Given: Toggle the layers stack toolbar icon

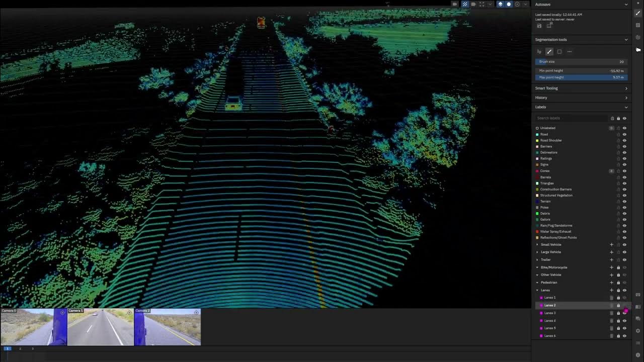Looking at the screenshot, I should (500, 4).
